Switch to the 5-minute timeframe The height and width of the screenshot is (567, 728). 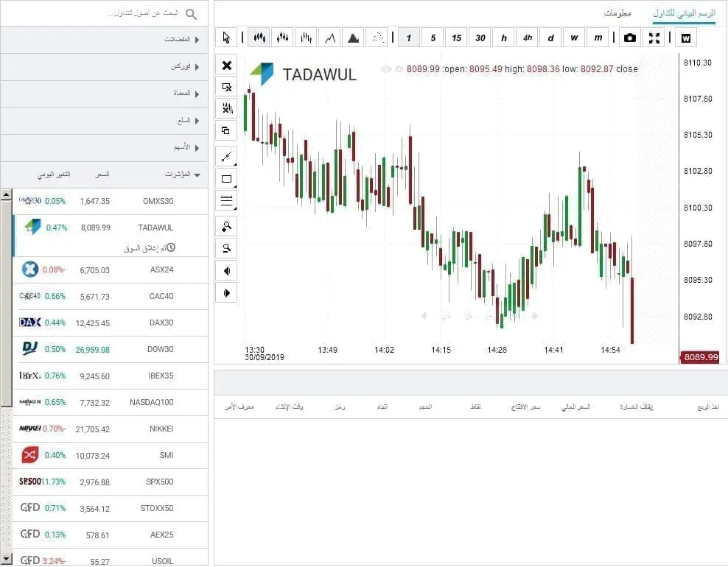pyautogui.click(x=433, y=38)
